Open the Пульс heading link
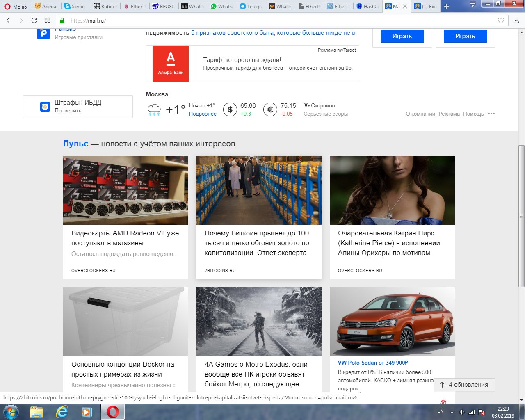 [75, 144]
